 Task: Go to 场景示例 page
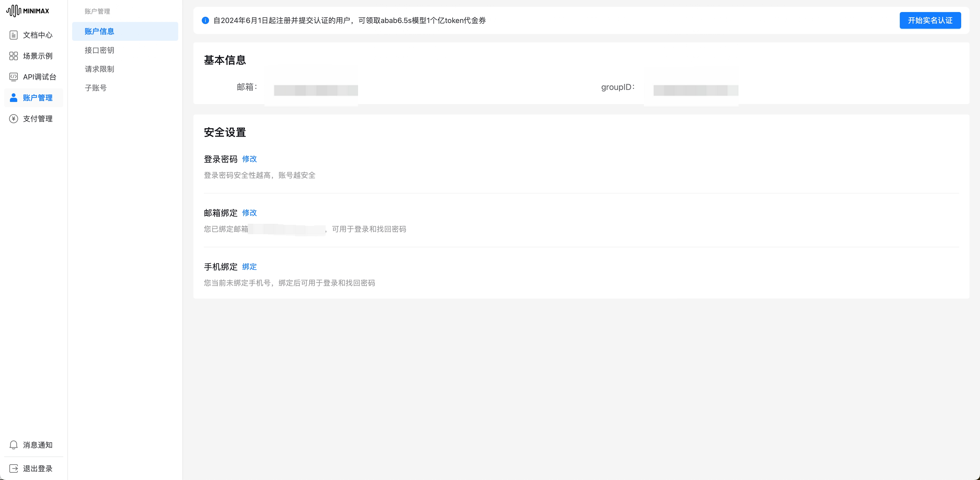tap(38, 56)
